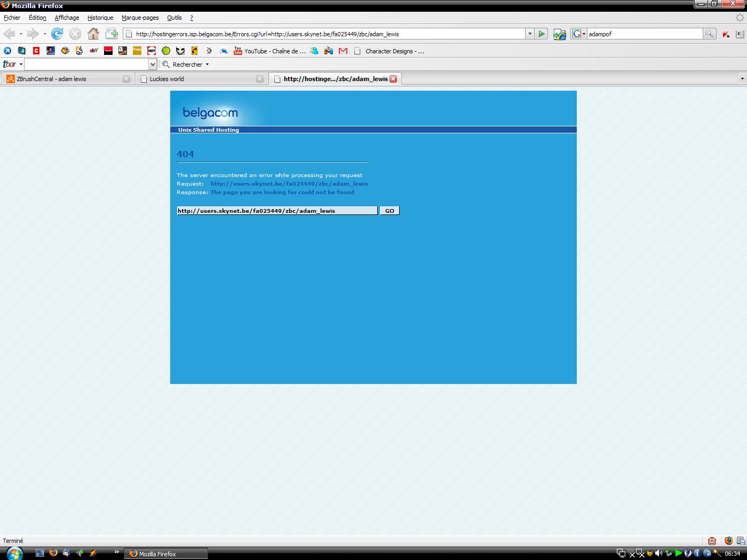The width and height of the screenshot is (747, 560).
Task: Focus the Google search box containing adampof
Action: pos(645,34)
